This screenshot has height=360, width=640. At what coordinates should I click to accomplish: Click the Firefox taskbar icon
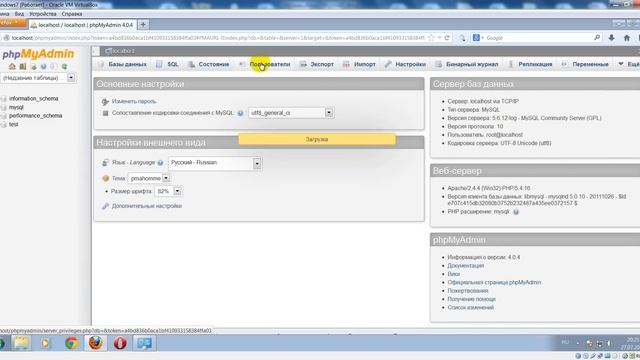pyautogui.click(x=96, y=343)
